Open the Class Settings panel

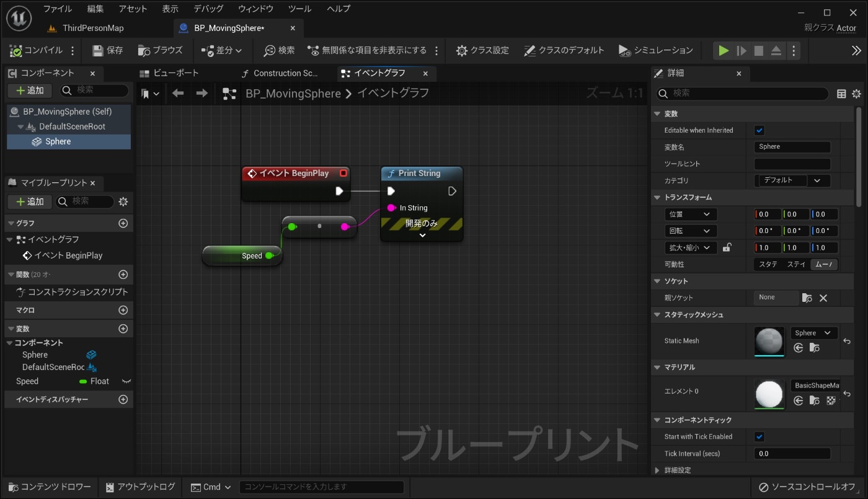coord(482,50)
